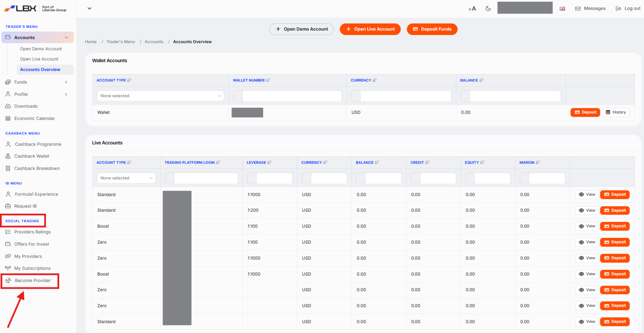Sort Wallet Accounts by Account Type
The width and height of the screenshot is (644, 333).
[x=114, y=80]
